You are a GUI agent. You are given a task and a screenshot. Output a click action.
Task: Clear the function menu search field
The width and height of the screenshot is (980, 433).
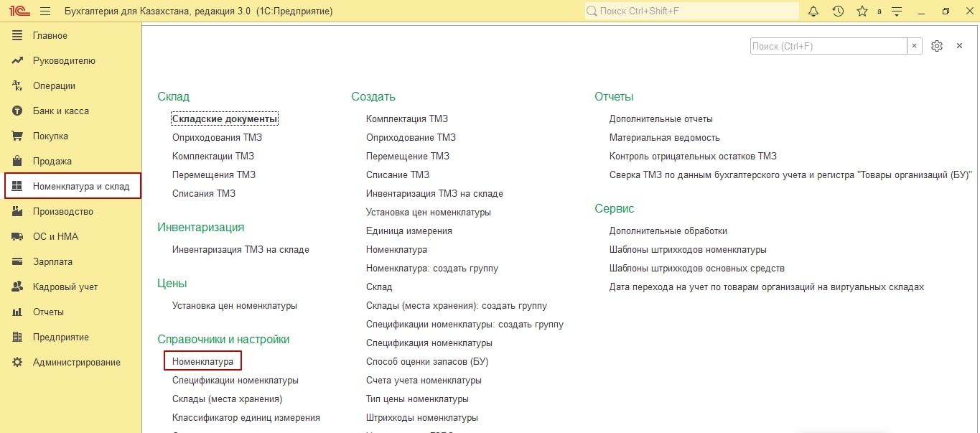[914, 46]
